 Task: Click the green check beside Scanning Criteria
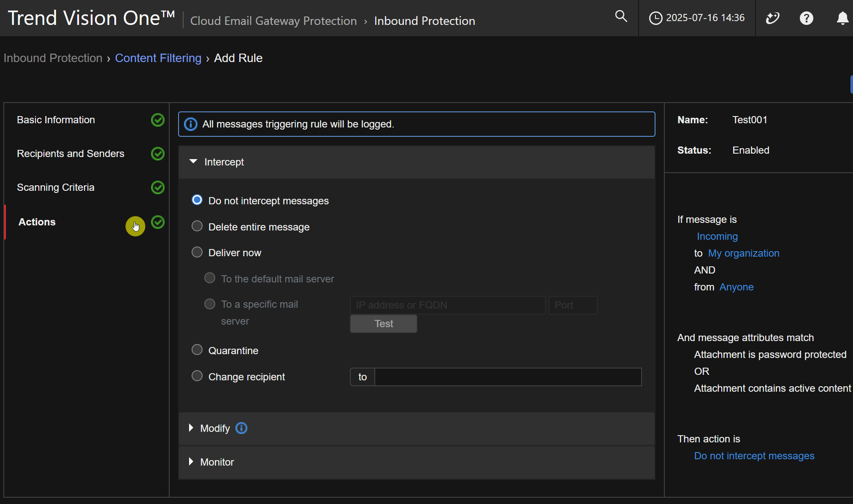(158, 187)
